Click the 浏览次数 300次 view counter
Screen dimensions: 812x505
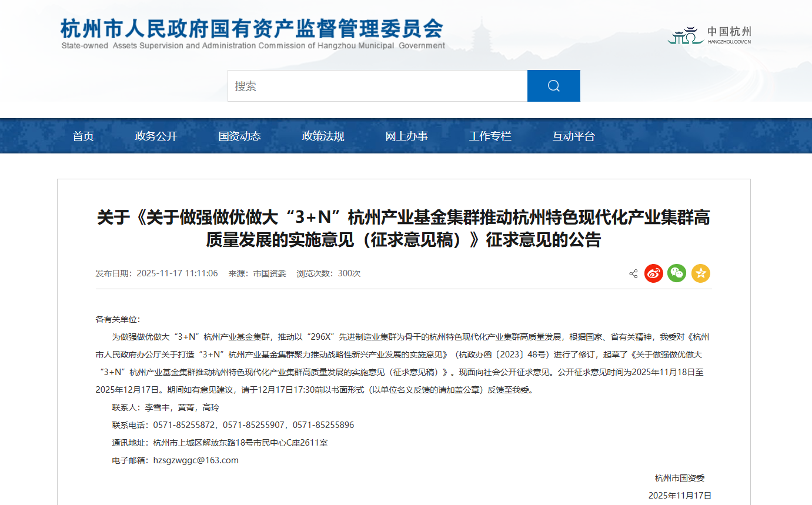pos(328,273)
